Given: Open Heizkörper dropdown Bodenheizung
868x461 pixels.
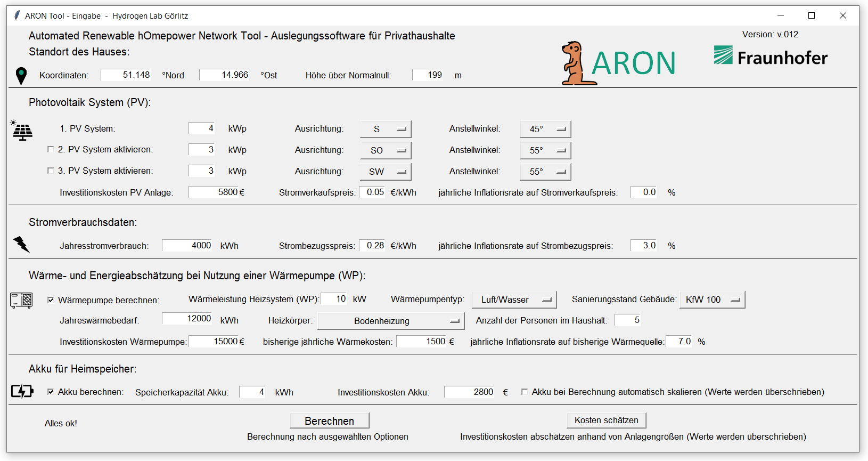Looking at the screenshot, I should (391, 321).
